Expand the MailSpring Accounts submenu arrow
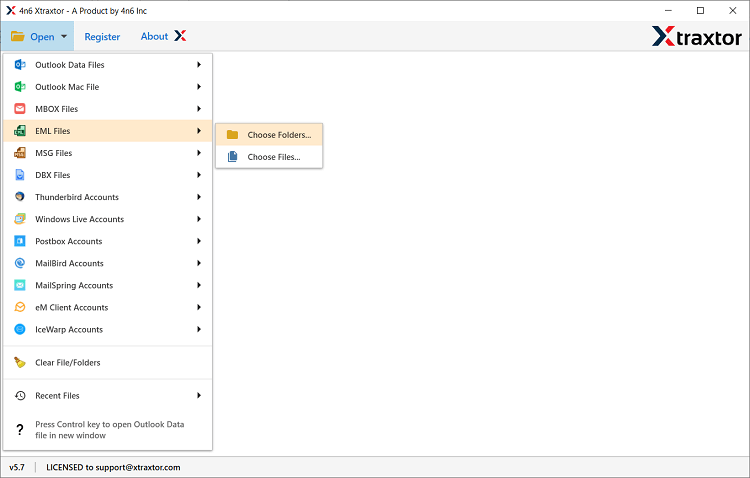This screenshot has height=478, width=750. (x=199, y=285)
